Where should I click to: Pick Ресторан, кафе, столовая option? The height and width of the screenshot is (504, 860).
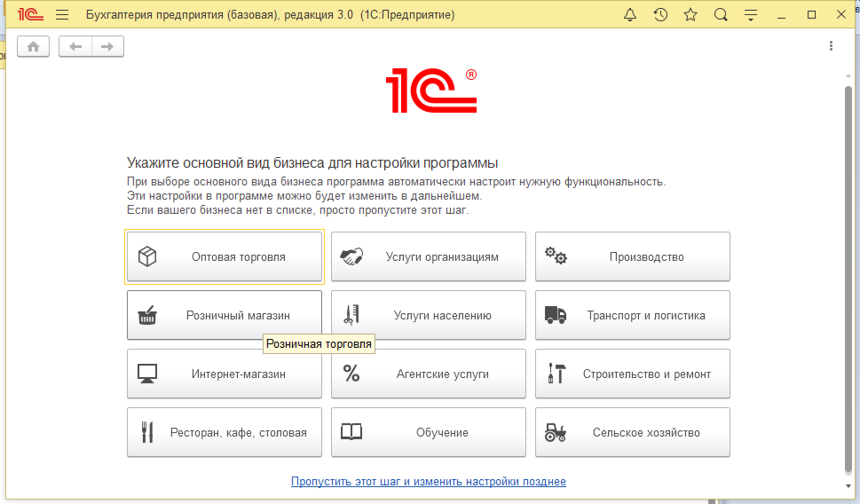coord(225,433)
